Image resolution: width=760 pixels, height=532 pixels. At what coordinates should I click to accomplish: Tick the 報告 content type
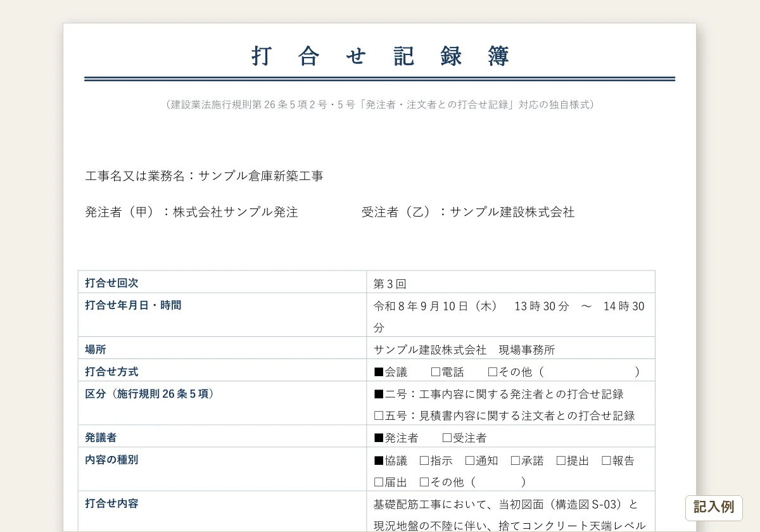click(x=607, y=461)
